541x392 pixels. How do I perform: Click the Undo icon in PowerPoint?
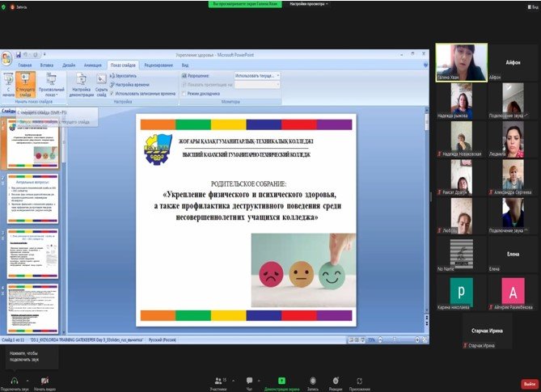pos(26,54)
